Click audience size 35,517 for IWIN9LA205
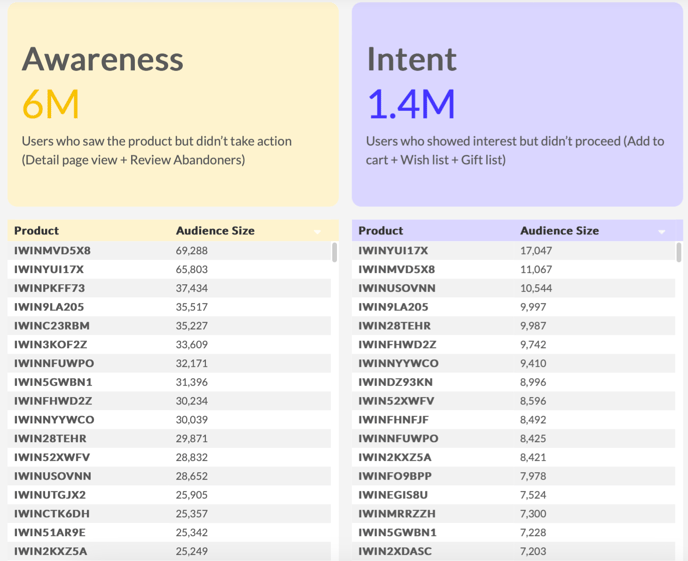The height and width of the screenshot is (561, 688). (191, 307)
